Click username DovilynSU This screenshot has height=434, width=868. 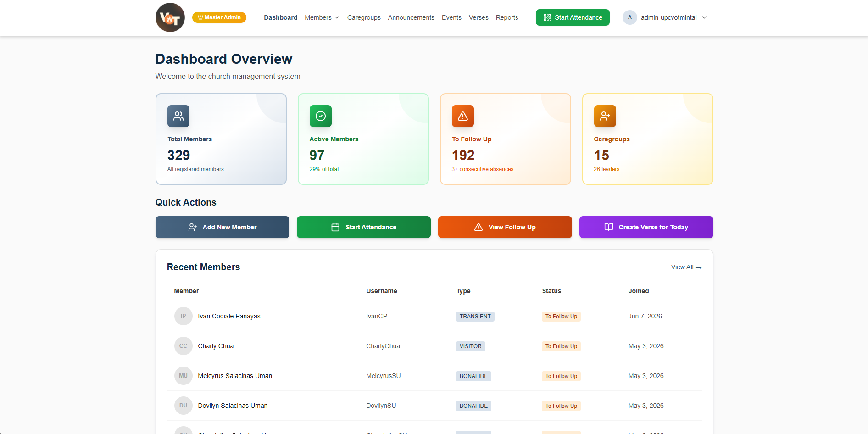point(381,406)
